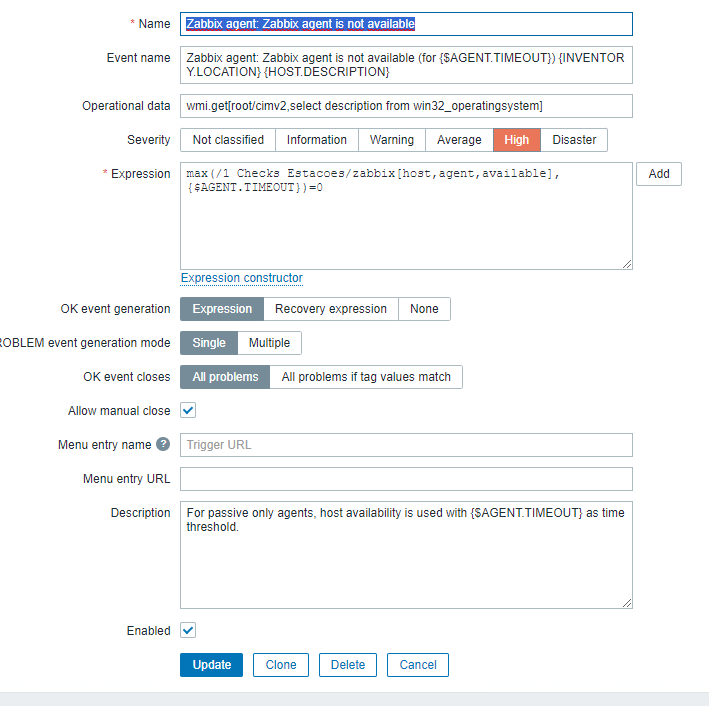Grab the Expression text area resize handle

[627, 264]
